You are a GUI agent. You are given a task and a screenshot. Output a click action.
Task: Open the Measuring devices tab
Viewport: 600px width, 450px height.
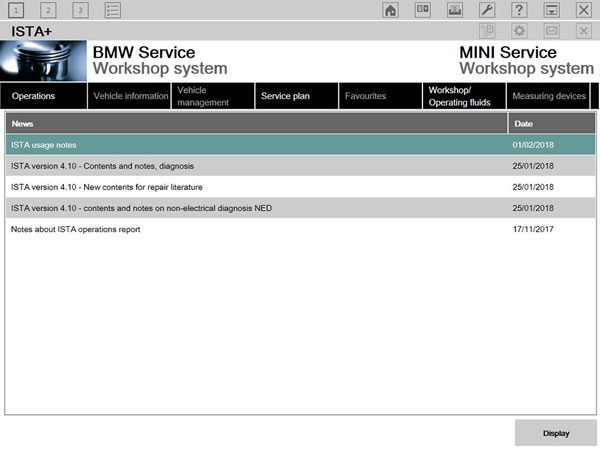[547, 96]
